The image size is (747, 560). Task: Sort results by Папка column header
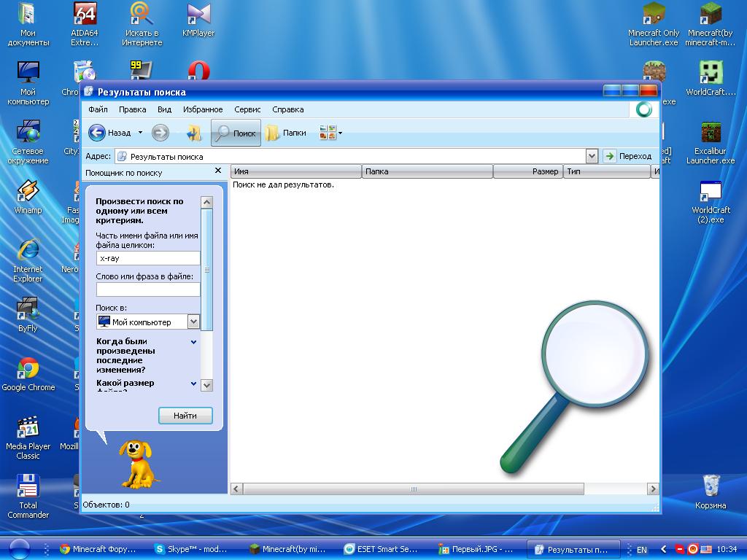click(x=427, y=171)
